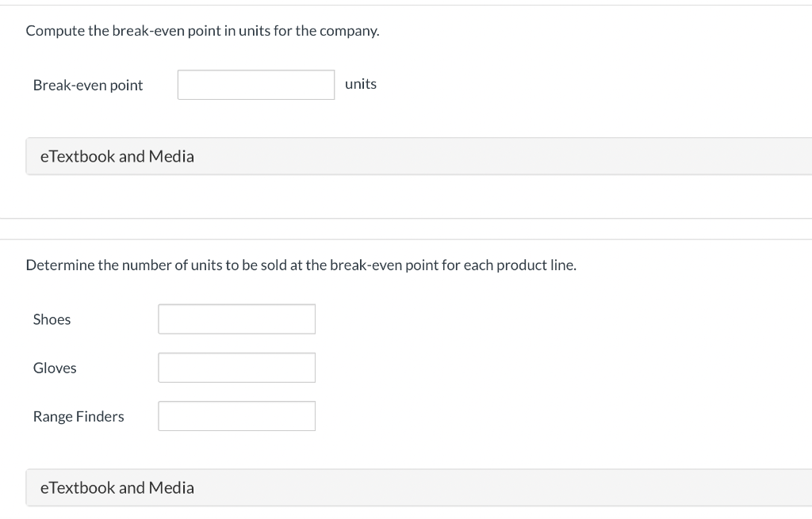Click the divider between the two question sections
The height and width of the screenshot is (519, 812).
pos(406,229)
